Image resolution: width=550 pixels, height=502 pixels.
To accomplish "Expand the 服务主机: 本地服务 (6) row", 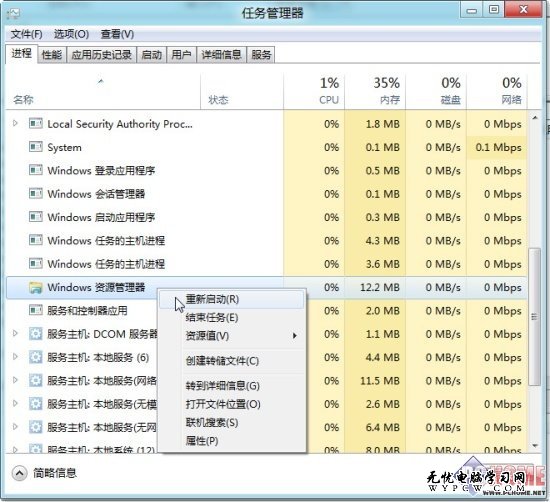I will pos(15,357).
